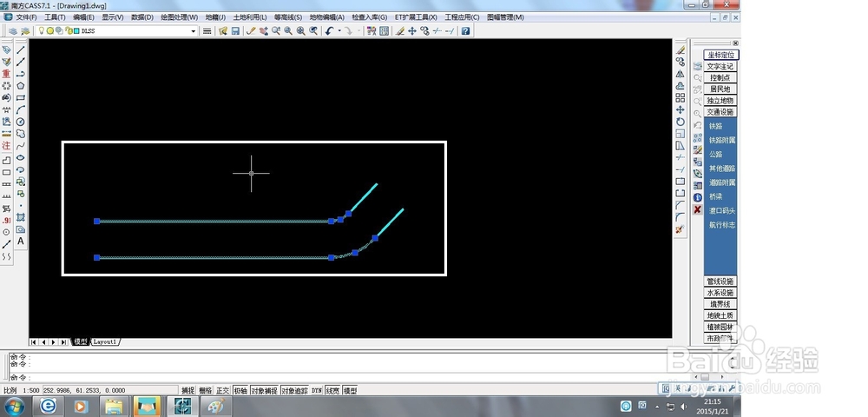
Task: Click the blue info circle icon in the panel
Action: pyautogui.click(x=698, y=197)
